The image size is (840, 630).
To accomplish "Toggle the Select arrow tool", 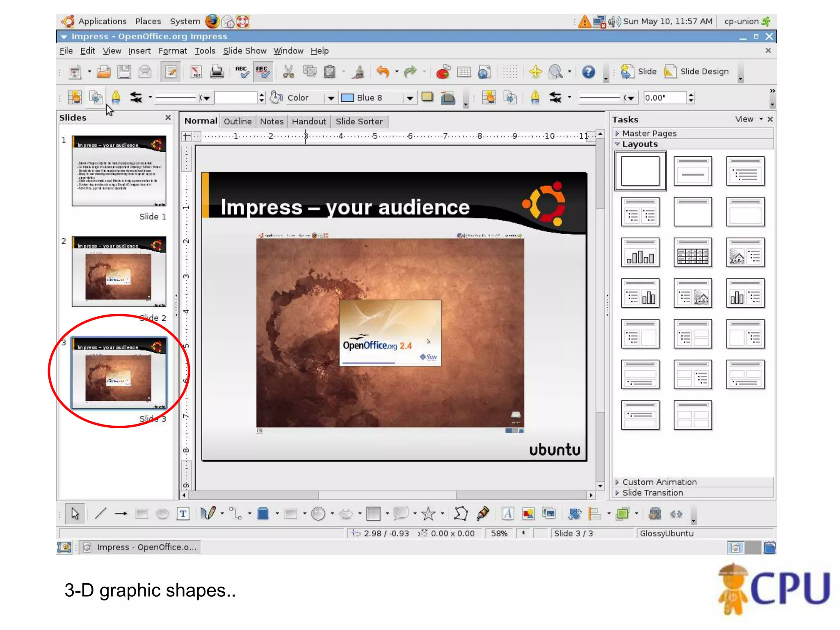I will (75, 514).
